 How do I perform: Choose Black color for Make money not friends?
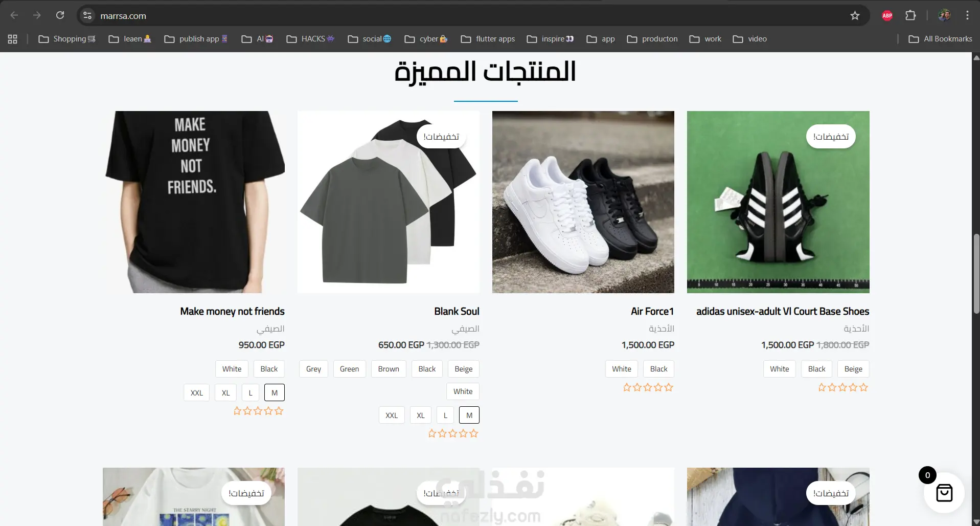(269, 369)
